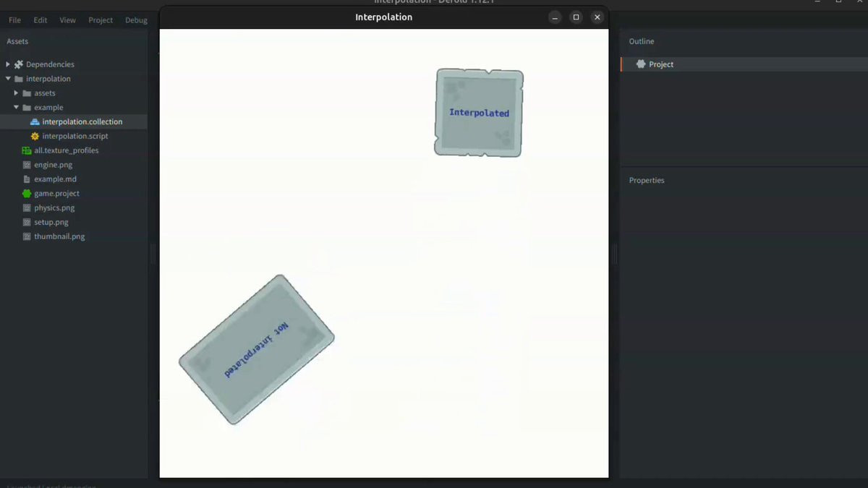Click the Outline panel header
Screen dimensions: 868x488
pos(642,42)
